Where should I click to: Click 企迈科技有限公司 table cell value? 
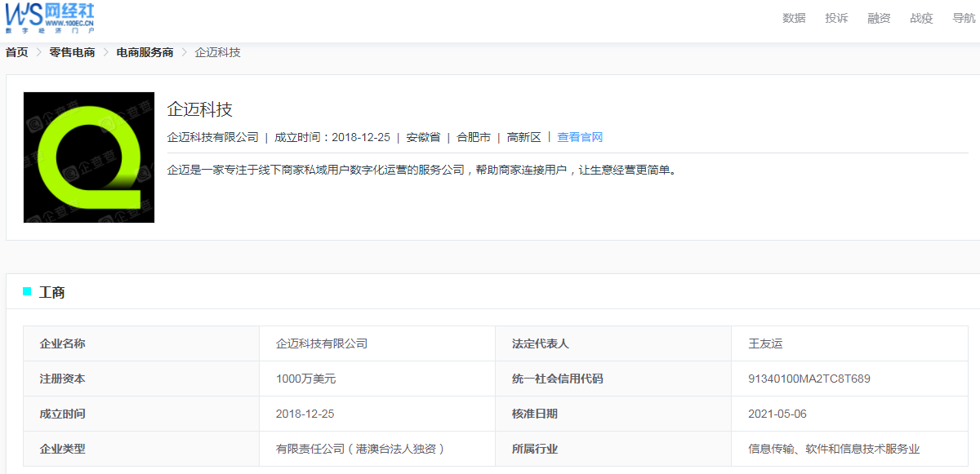[x=322, y=343]
